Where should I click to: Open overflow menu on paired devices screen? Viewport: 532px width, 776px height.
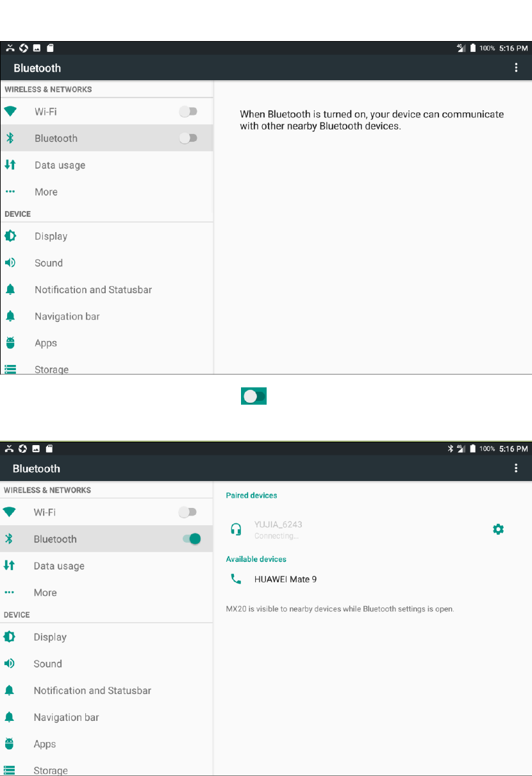pos(517,468)
